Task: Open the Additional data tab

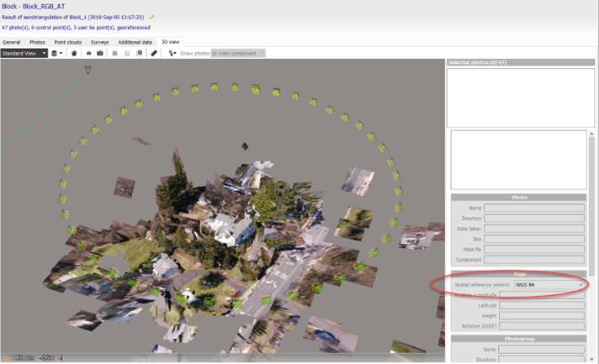Action: (x=135, y=42)
